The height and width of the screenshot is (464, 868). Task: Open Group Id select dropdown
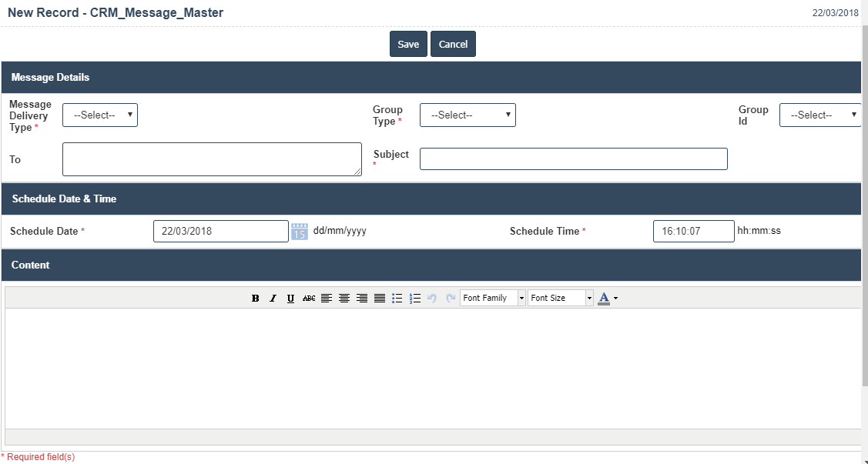click(820, 115)
